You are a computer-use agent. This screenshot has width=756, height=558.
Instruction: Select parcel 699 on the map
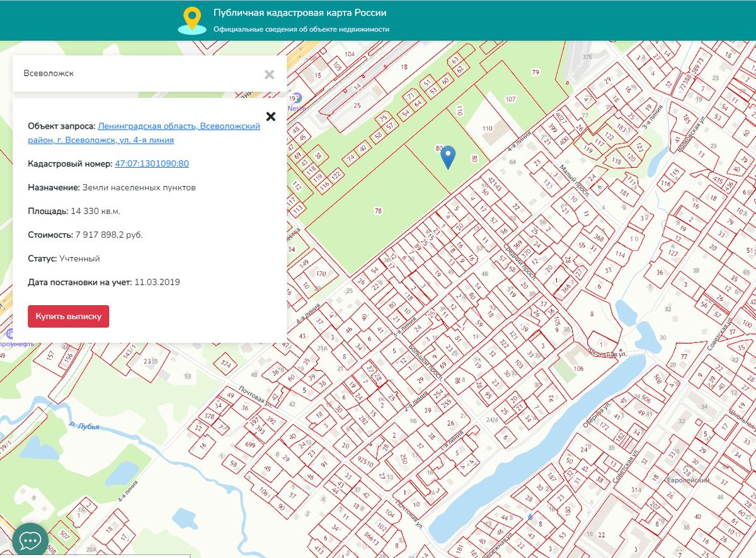point(250,445)
